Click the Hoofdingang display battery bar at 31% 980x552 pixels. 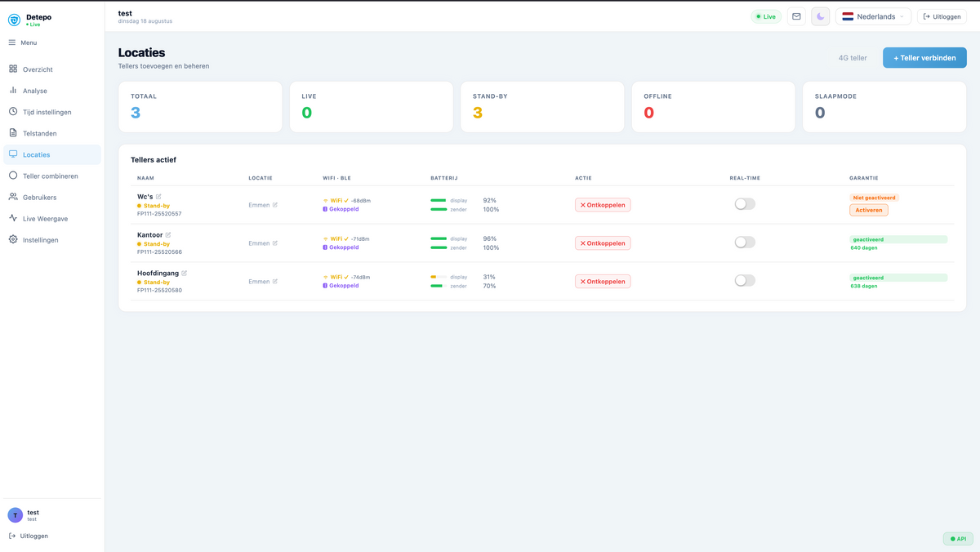tap(439, 277)
